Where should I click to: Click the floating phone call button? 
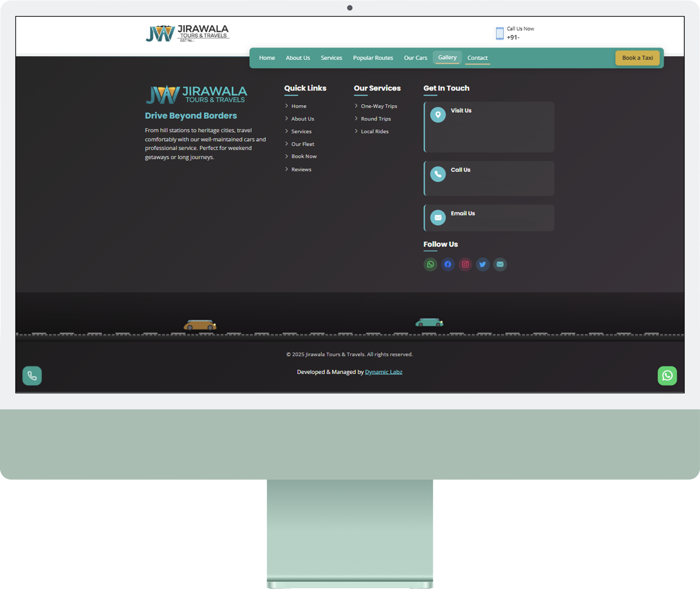pos(32,376)
